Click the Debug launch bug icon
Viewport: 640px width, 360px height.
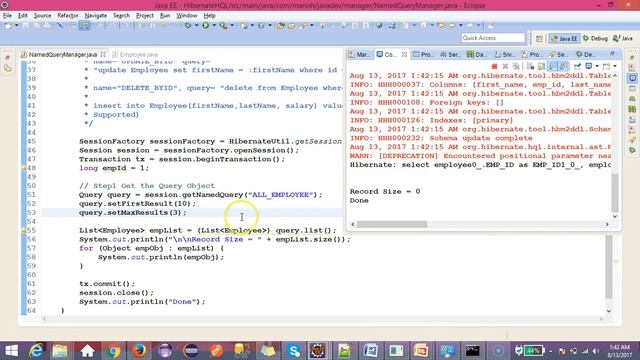[188, 25]
